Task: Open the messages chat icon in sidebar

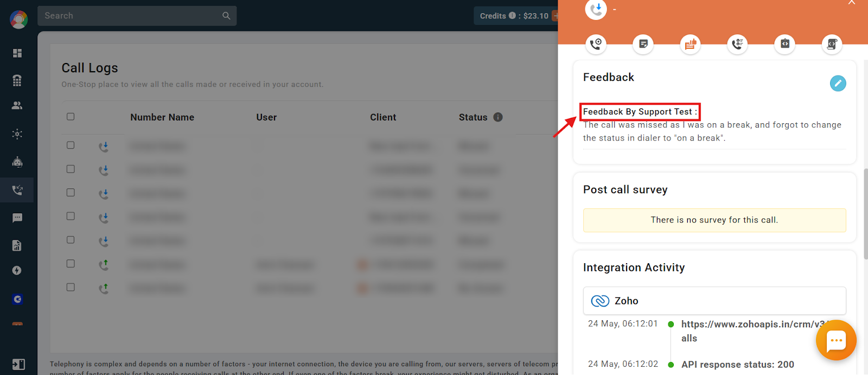Action: coord(17,218)
